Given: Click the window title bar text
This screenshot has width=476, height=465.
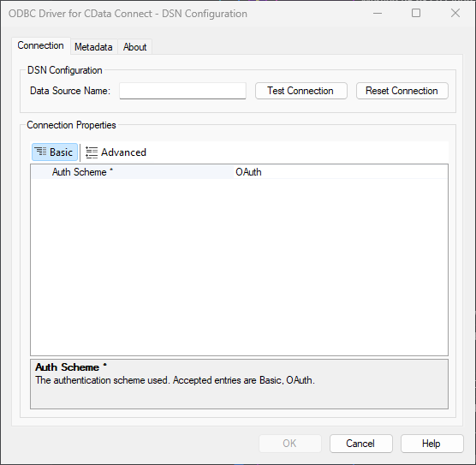Looking at the screenshot, I should point(128,14).
